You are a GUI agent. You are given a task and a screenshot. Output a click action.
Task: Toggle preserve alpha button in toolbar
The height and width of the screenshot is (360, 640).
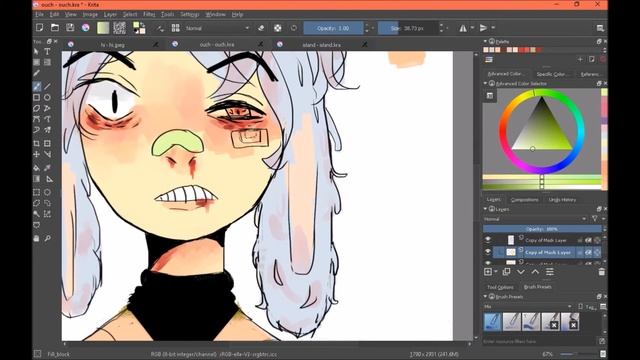[278, 28]
